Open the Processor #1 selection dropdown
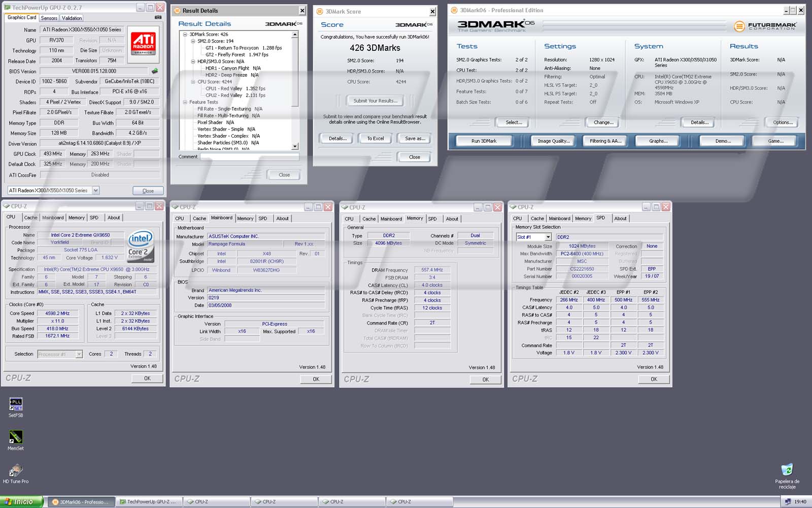This screenshot has width=812, height=508. click(79, 354)
